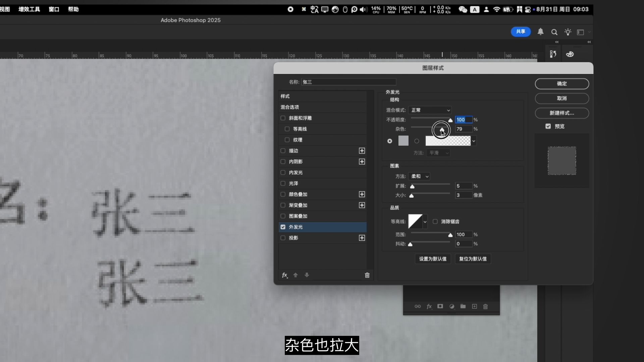Add another stroke effect with plus icon

click(362, 151)
